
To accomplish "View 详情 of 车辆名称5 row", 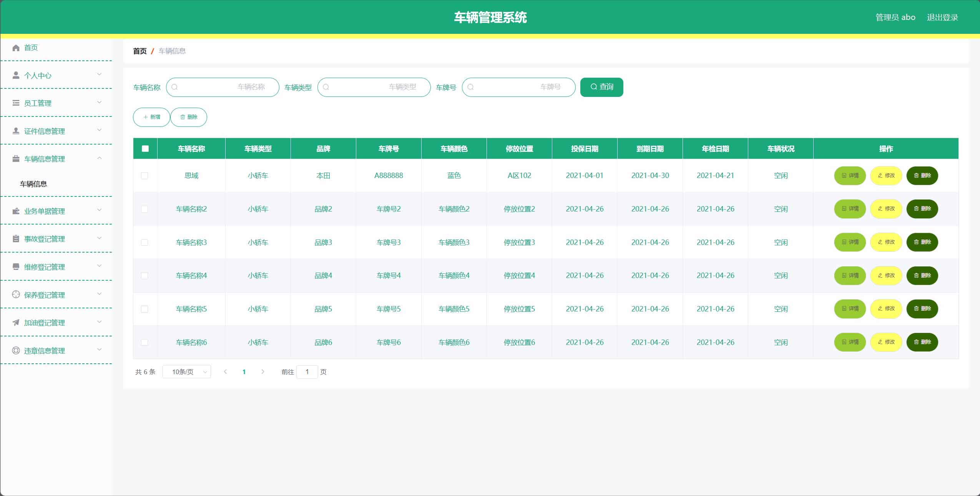I will coord(850,308).
